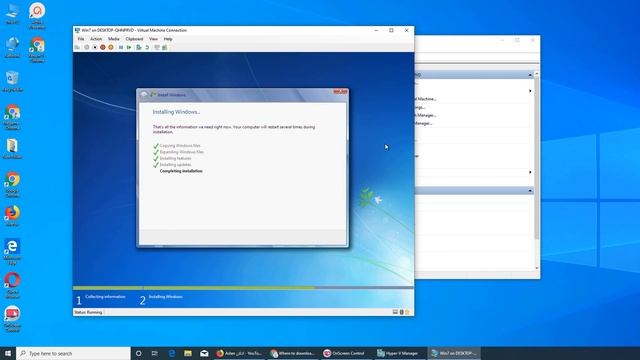Click the 'Expanding Windows files' step text
The image size is (640, 360).
pyautogui.click(x=182, y=152)
